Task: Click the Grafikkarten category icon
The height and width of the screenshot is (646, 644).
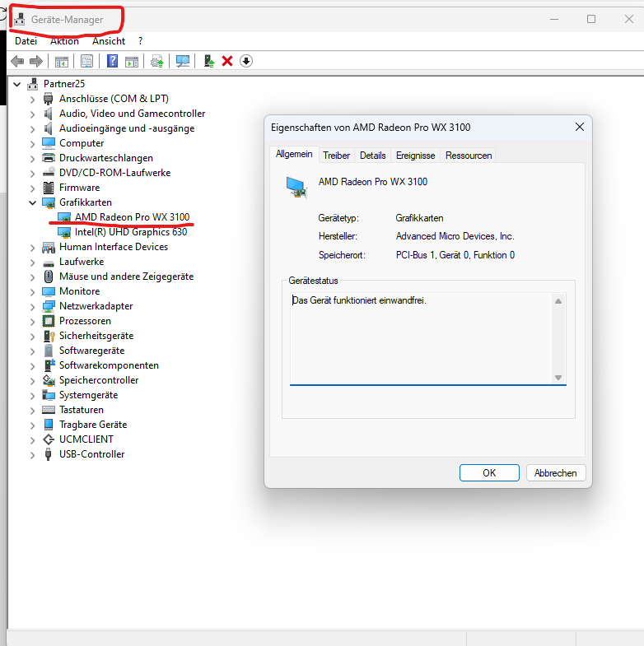Action: pos(49,202)
